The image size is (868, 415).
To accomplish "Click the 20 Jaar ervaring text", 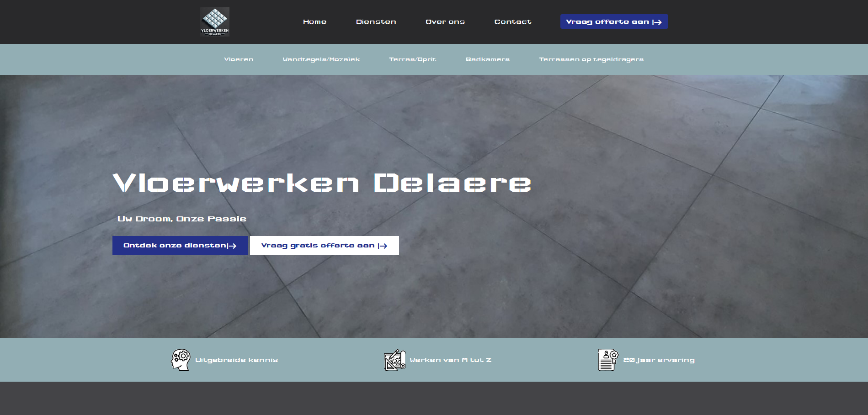I will click(x=659, y=360).
